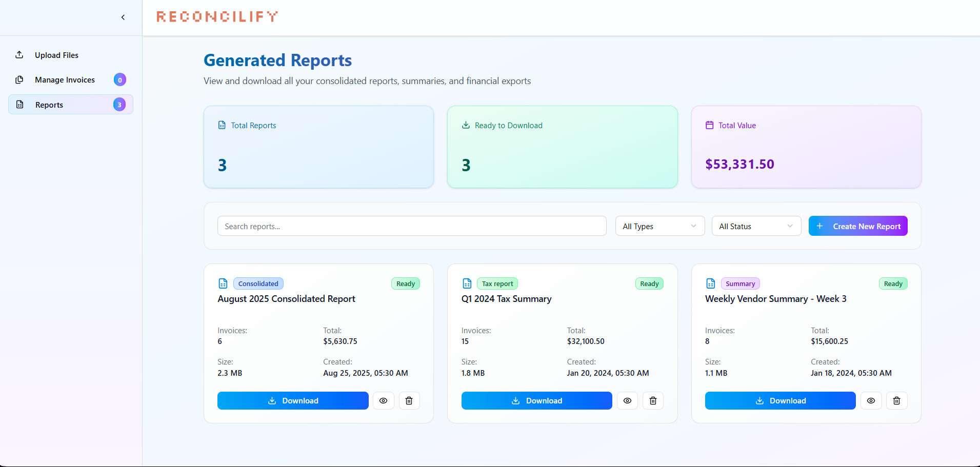Click the Total Value amount $53,331.50
The image size is (980, 467).
pos(739,164)
